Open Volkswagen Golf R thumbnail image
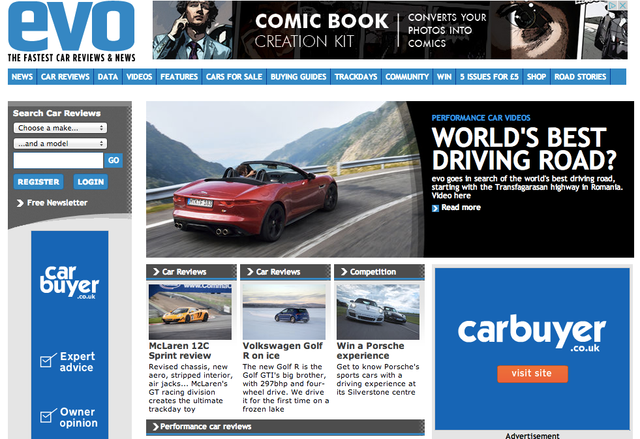This screenshot has height=439, width=640. [284, 312]
